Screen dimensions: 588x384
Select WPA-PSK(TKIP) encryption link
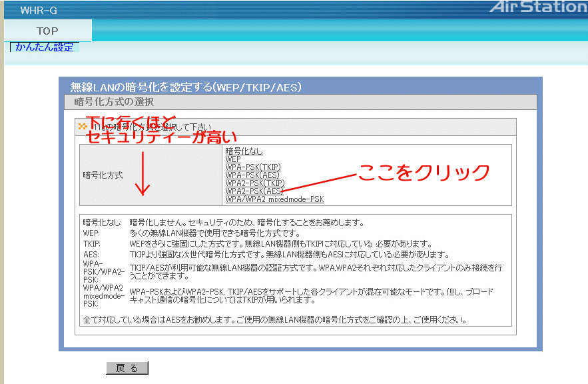253,167
